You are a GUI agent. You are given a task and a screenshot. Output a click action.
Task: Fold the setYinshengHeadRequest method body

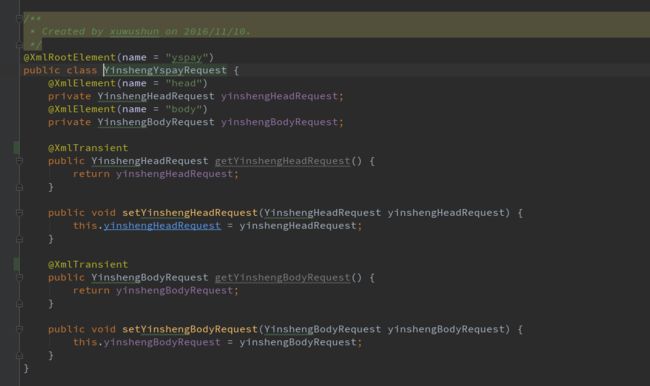(19, 213)
